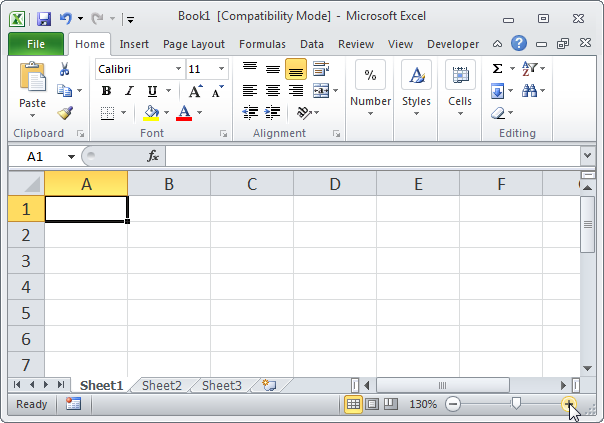Decrease font size with Shrink Font icon

pos(218,91)
